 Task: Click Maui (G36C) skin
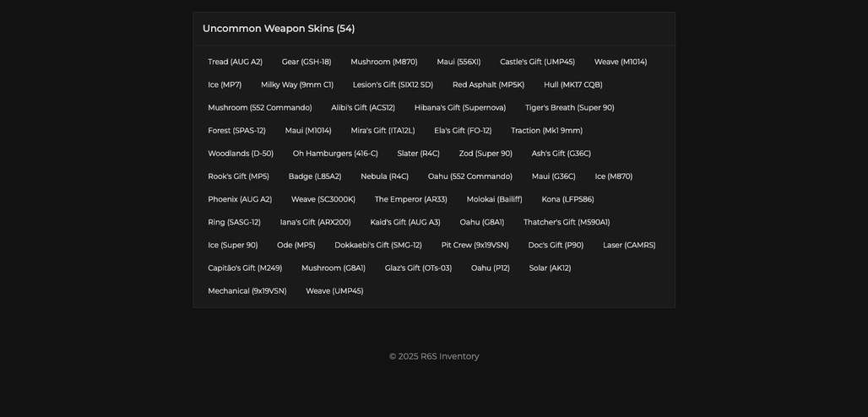tap(554, 176)
